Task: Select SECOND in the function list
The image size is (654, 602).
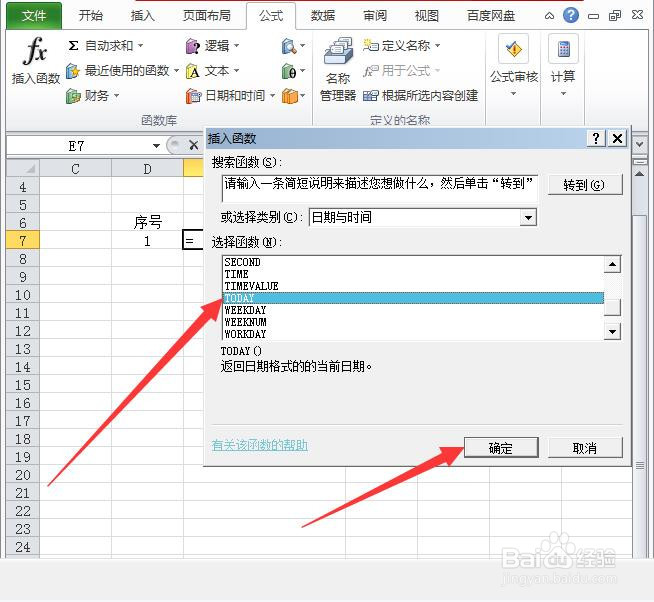Action: [413, 262]
